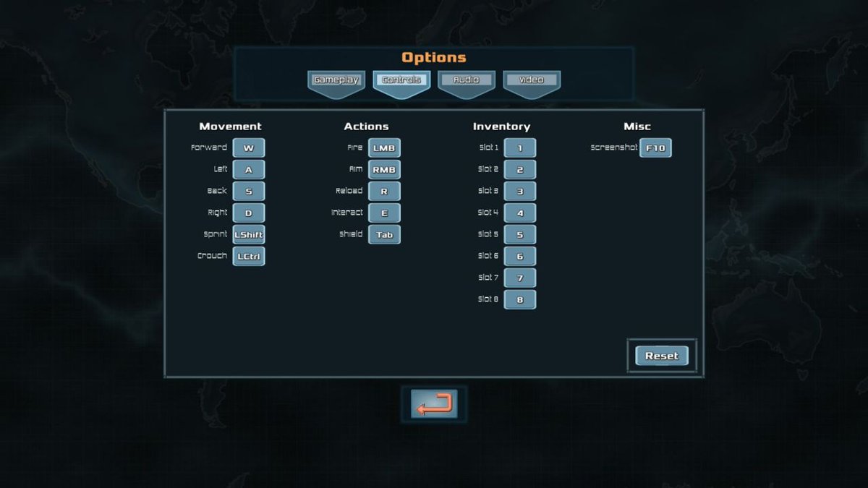Screen dimensions: 868x488
Task: Rebind the Slot 8 key
Action: tap(520, 300)
